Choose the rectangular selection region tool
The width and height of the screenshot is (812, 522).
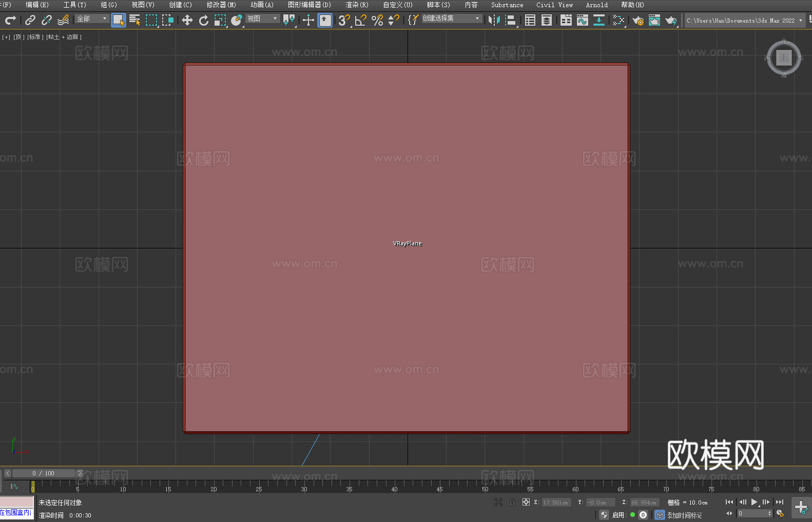(151, 20)
